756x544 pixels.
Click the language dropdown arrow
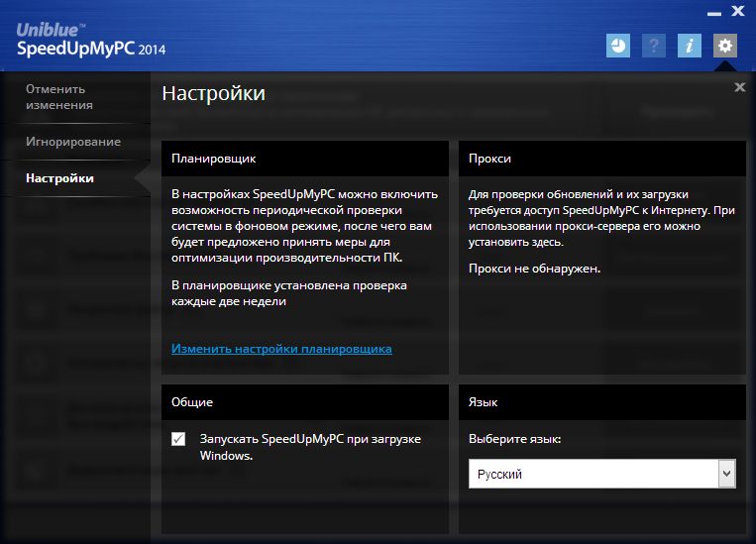pyautogui.click(x=726, y=474)
